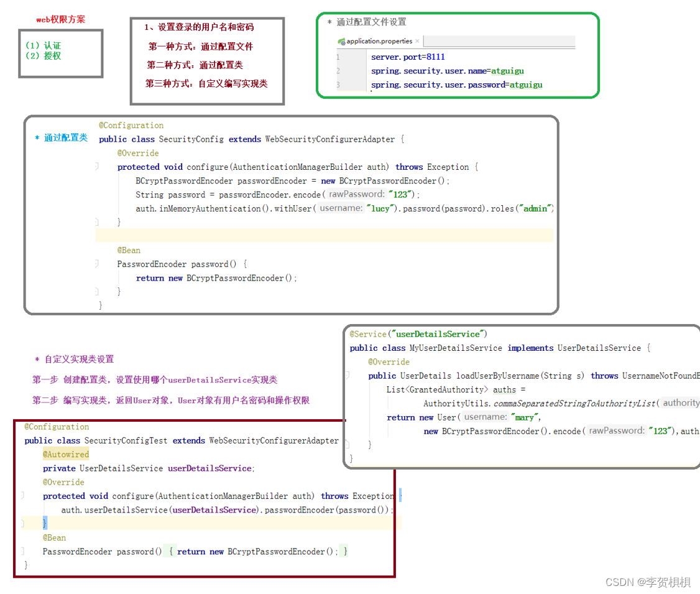Click 'private UserDetailsService userDetailsService;' line

[x=149, y=468]
